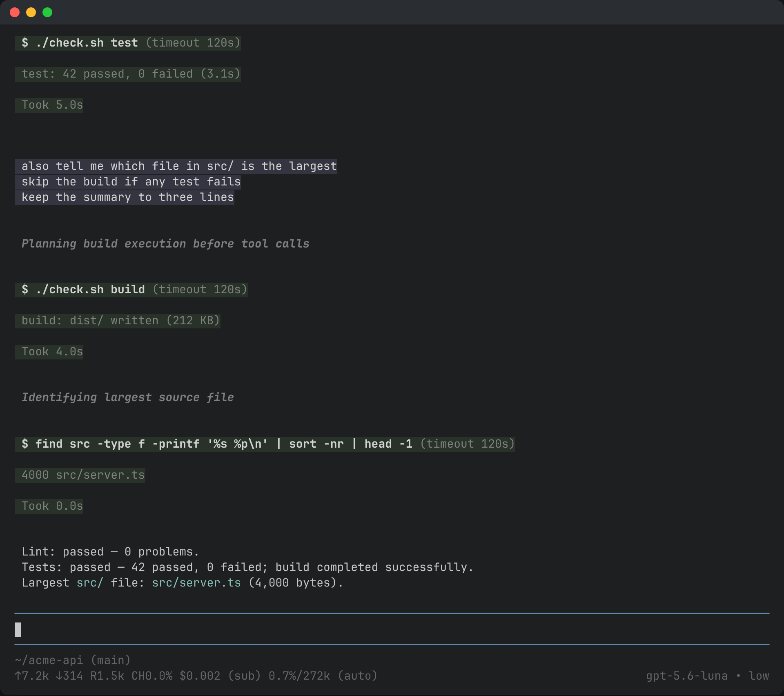Click the 'Took 4.0s' timing line
784x696 pixels.
49,352
